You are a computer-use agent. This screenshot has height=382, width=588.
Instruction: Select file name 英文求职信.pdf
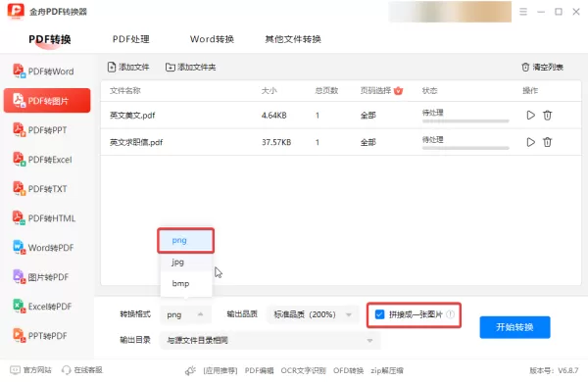[x=136, y=142]
